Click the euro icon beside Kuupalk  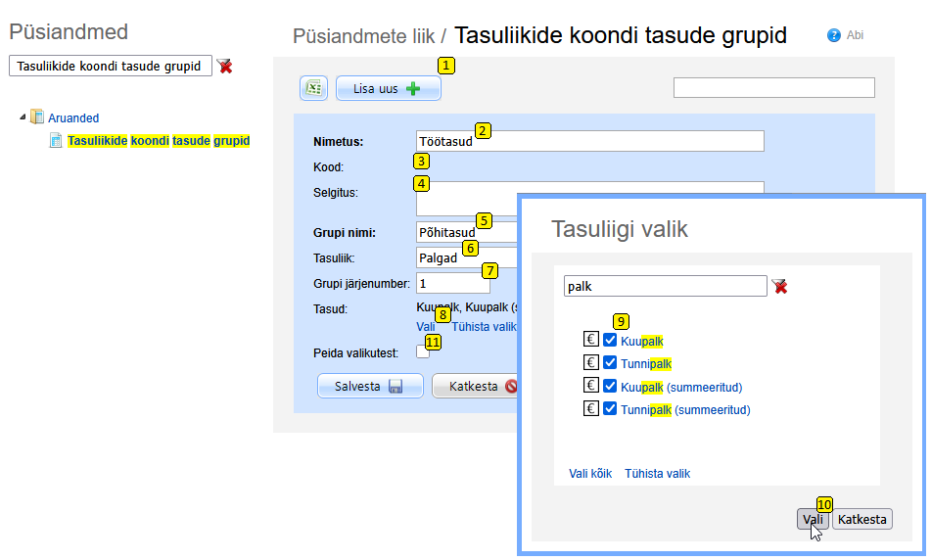tap(591, 341)
